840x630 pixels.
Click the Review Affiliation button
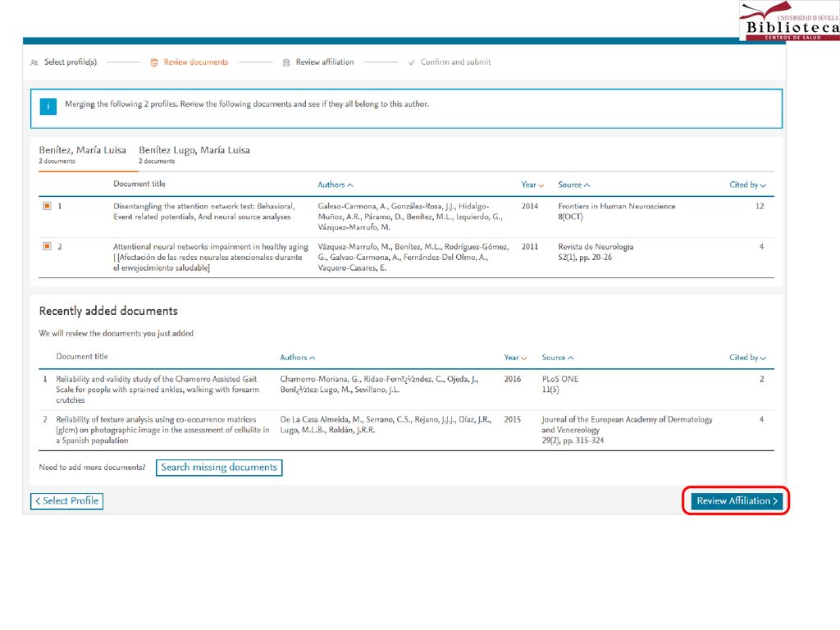pyautogui.click(x=737, y=501)
